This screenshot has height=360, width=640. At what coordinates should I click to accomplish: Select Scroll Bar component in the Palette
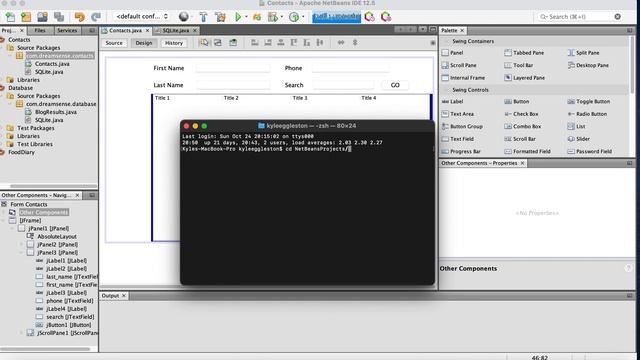tap(520, 139)
